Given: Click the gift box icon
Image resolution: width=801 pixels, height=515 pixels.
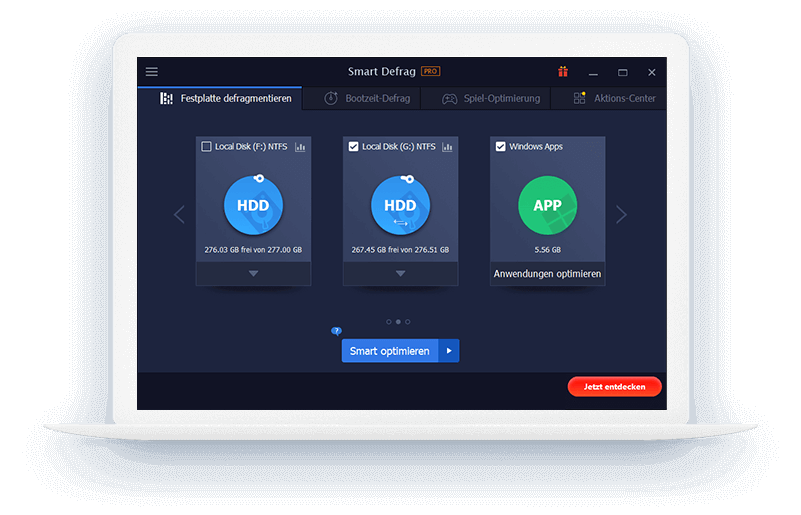Looking at the screenshot, I should click(563, 72).
